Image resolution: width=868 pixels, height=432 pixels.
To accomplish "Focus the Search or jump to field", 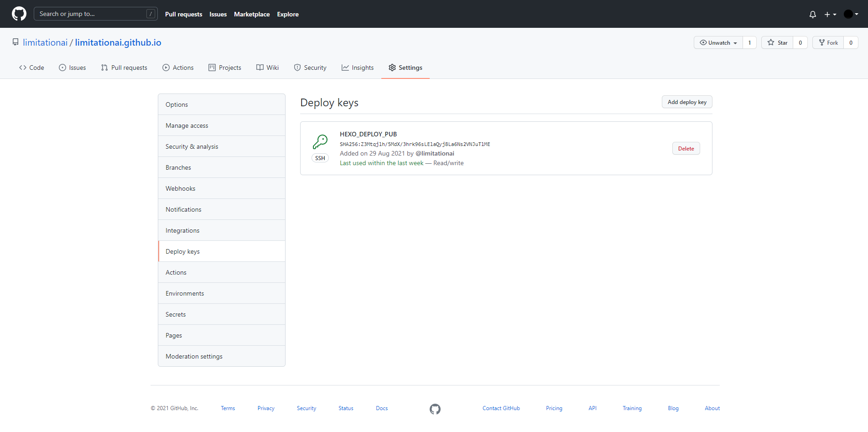I will coord(96,14).
